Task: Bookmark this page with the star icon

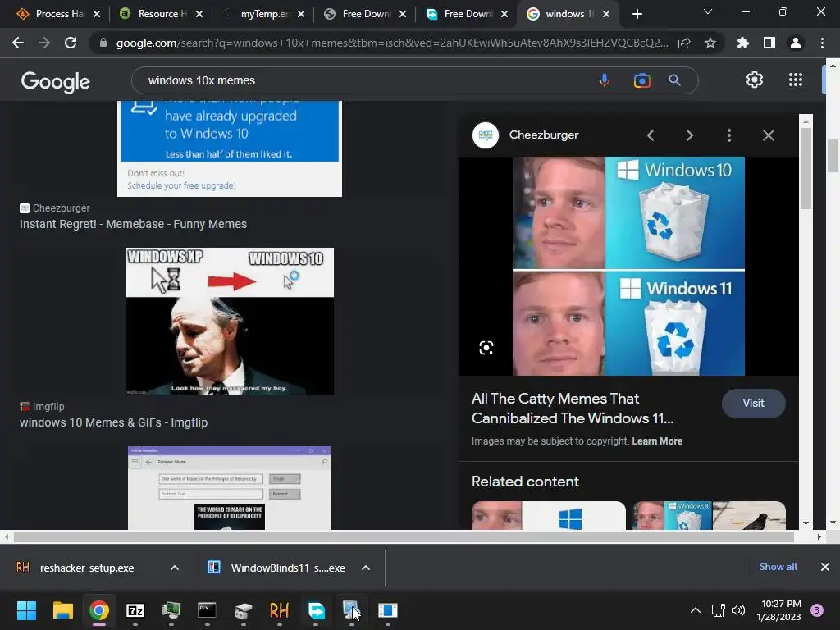Action: (x=710, y=43)
